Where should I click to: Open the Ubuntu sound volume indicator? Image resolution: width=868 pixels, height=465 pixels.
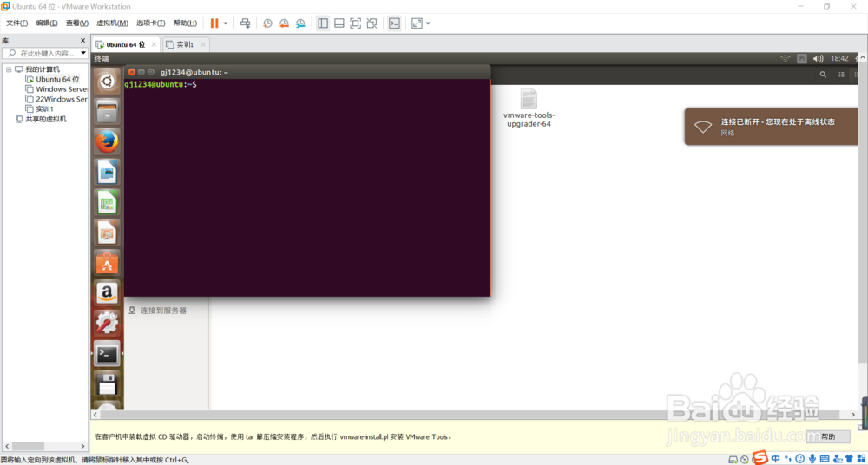[x=819, y=58]
